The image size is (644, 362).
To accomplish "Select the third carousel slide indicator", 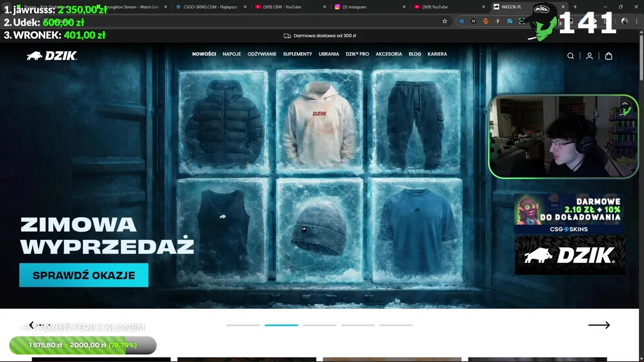I will point(319,325).
